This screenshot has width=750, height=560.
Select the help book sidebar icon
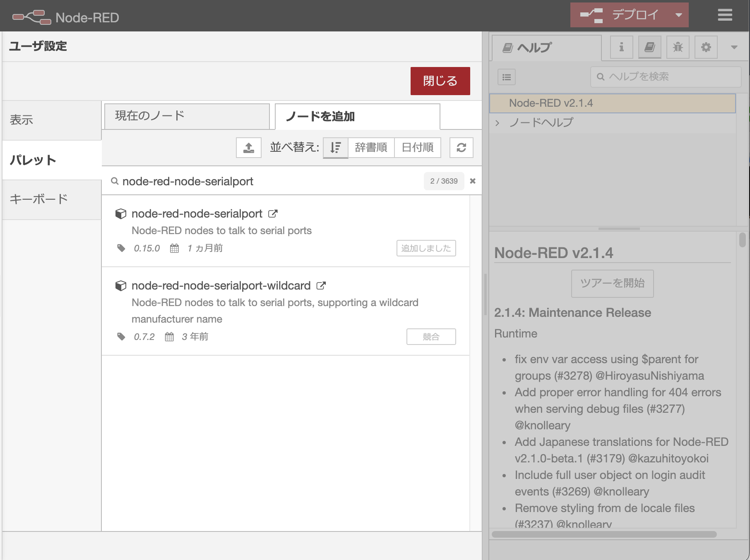pyautogui.click(x=649, y=47)
